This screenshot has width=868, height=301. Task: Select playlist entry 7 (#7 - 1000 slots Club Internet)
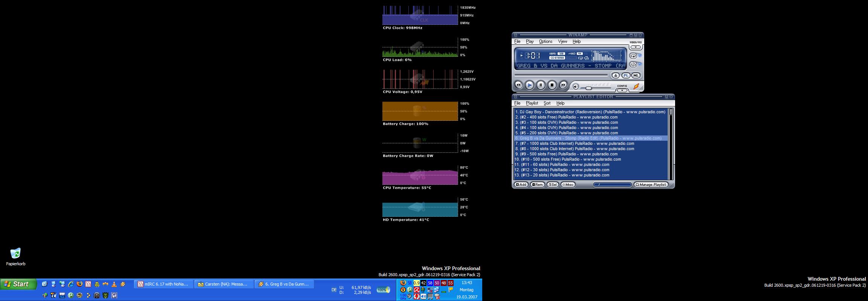tap(591, 143)
